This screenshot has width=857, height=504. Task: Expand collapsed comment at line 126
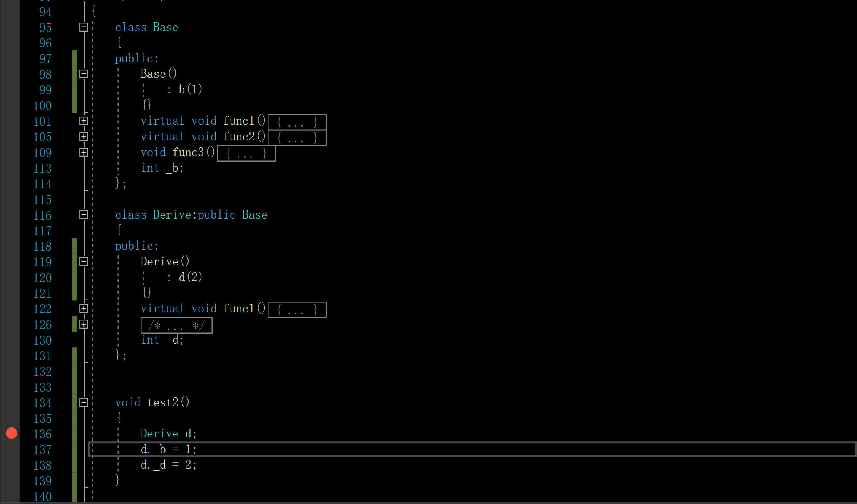[84, 324]
